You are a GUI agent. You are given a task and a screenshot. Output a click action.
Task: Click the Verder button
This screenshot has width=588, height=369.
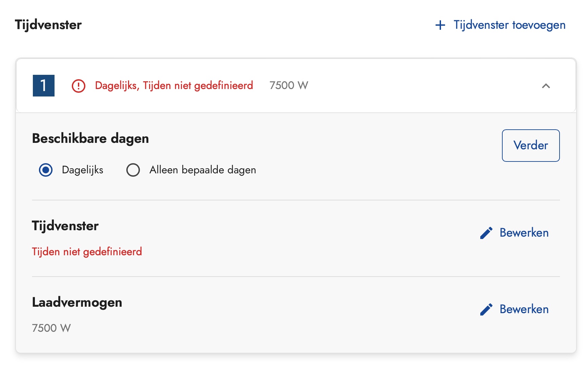tap(530, 146)
